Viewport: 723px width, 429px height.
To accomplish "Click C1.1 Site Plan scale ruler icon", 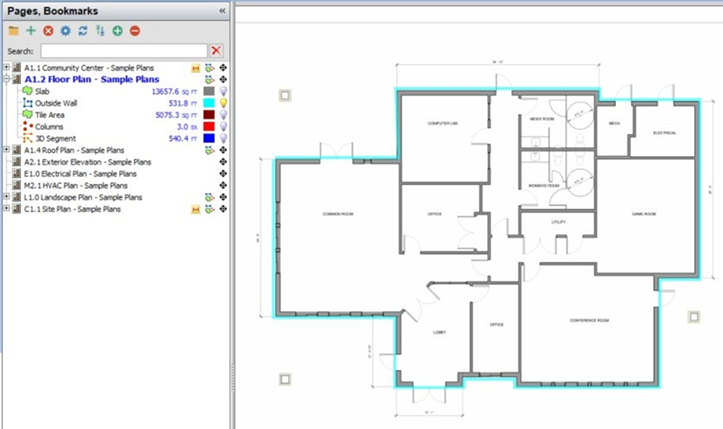I will click(196, 209).
